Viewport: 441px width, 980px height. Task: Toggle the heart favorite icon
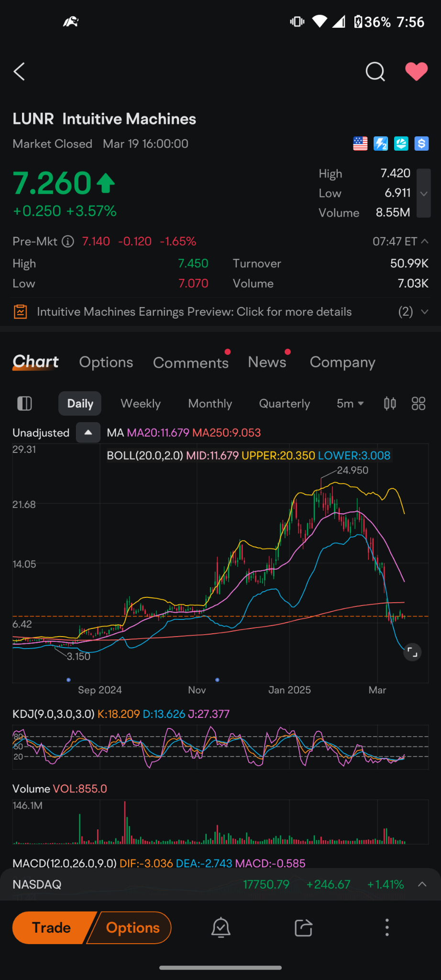pyautogui.click(x=417, y=72)
